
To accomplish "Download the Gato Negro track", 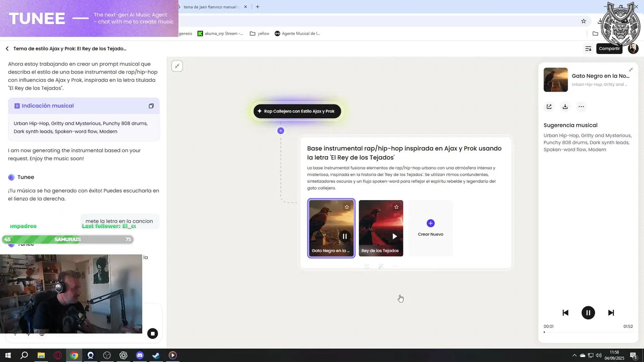I will [x=565, y=107].
